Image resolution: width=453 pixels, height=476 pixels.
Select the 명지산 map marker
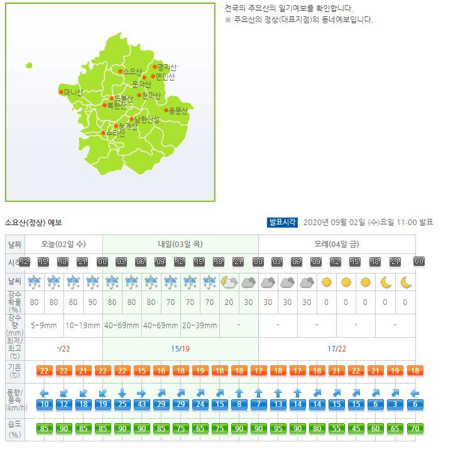pos(155,67)
